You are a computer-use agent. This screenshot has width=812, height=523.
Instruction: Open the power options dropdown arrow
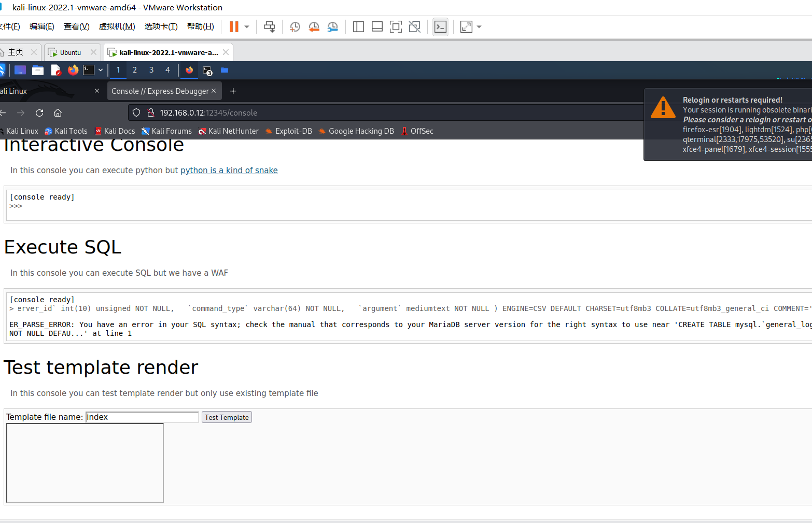[247, 27]
